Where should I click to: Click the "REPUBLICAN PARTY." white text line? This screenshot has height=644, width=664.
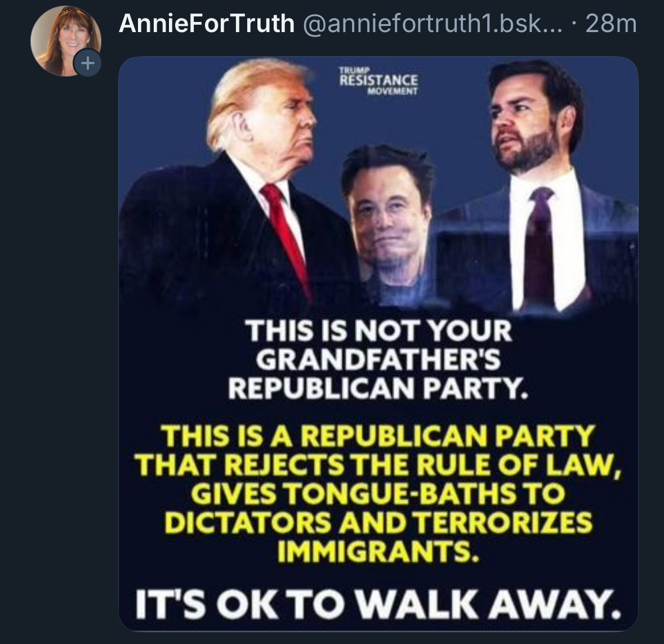click(x=378, y=388)
